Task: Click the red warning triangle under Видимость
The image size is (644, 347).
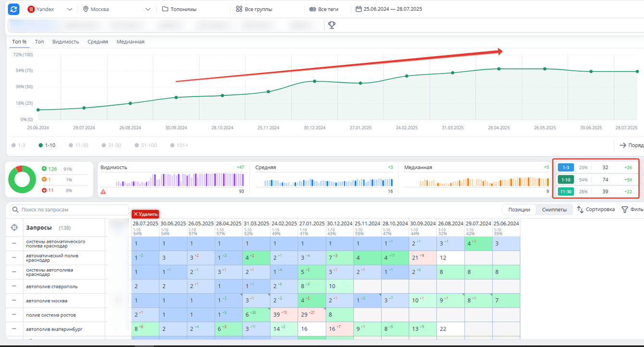Action: point(103,192)
